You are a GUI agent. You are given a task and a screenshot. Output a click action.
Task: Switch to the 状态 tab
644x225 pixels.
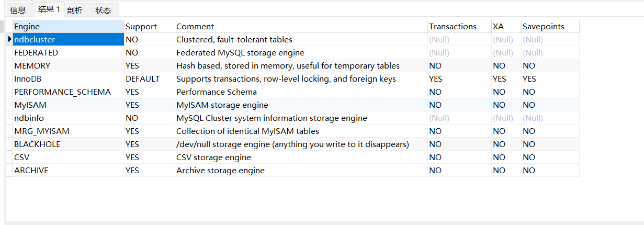pos(103,10)
